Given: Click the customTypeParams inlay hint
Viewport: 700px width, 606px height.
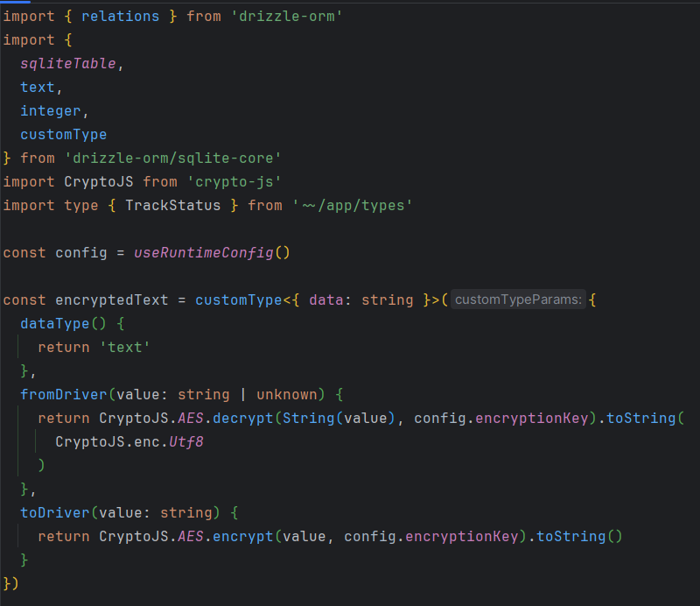Looking at the screenshot, I should 518,299.
